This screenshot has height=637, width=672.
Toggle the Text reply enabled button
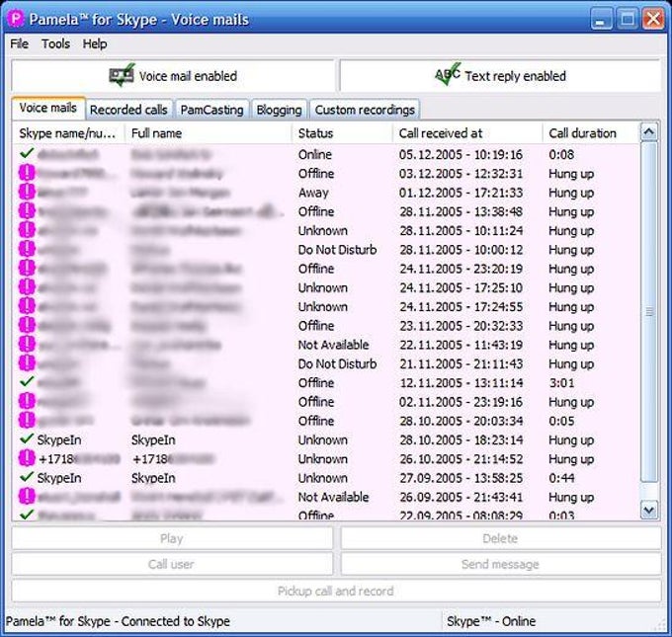coord(500,76)
